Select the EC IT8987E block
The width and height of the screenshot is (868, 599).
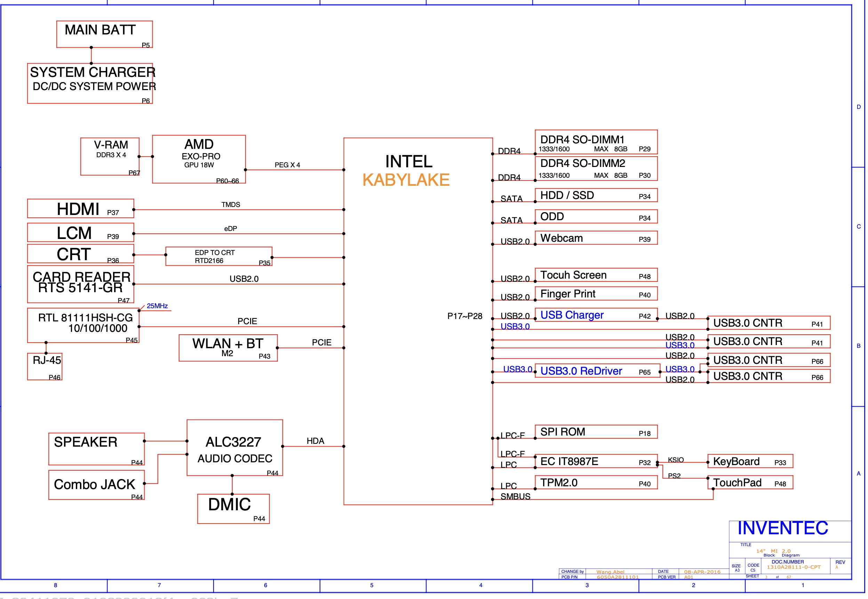click(596, 461)
